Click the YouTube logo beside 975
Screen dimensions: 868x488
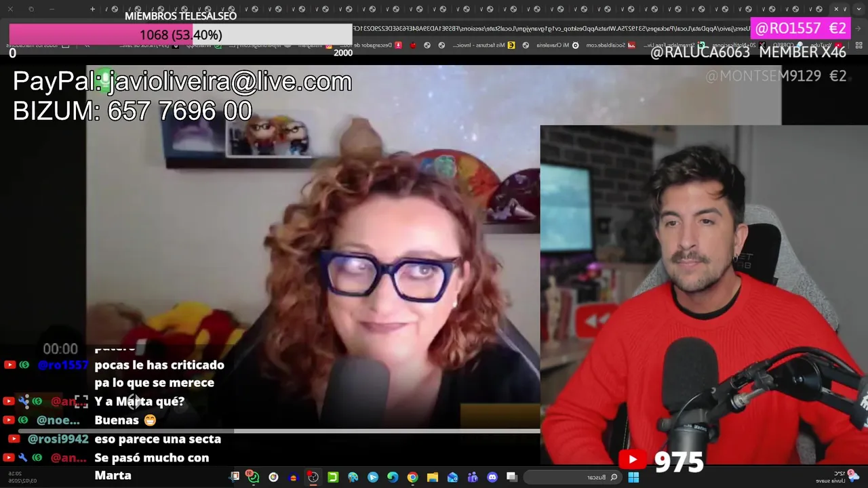(x=632, y=460)
